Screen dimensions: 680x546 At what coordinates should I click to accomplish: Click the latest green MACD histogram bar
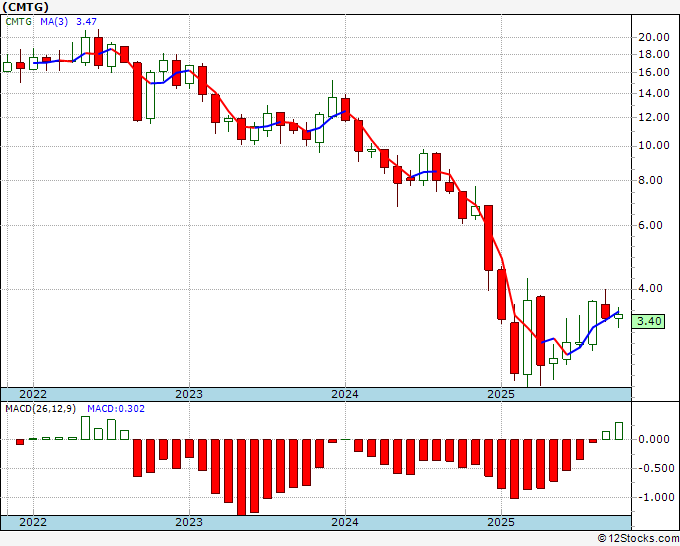pos(619,431)
